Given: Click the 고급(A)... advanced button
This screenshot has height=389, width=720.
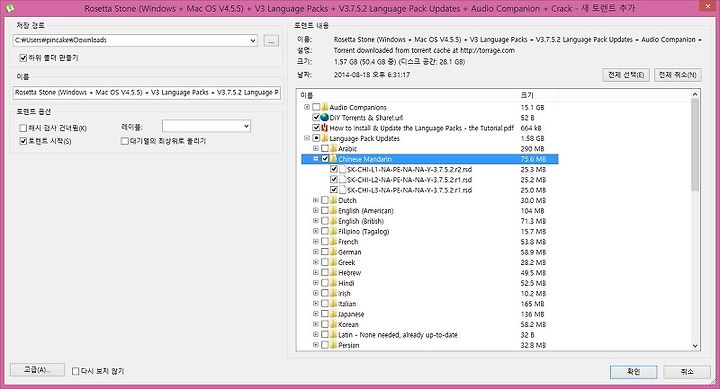Looking at the screenshot, I should (37, 370).
